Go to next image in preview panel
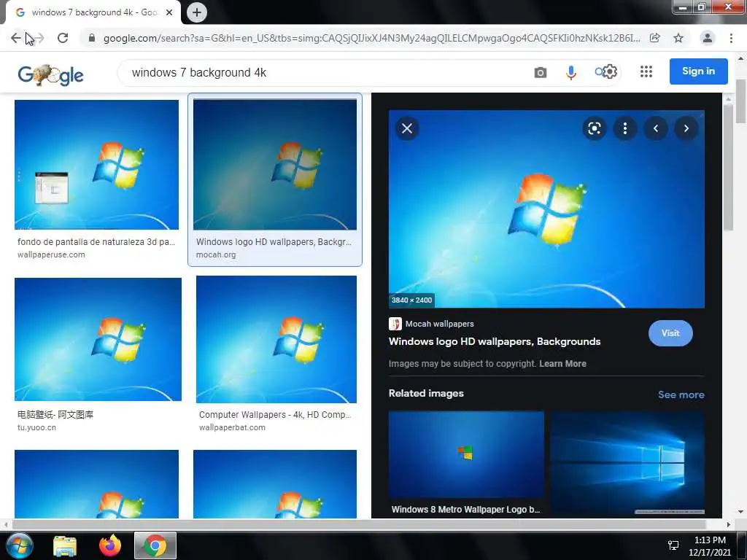The height and width of the screenshot is (560, 747). coord(686,128)
